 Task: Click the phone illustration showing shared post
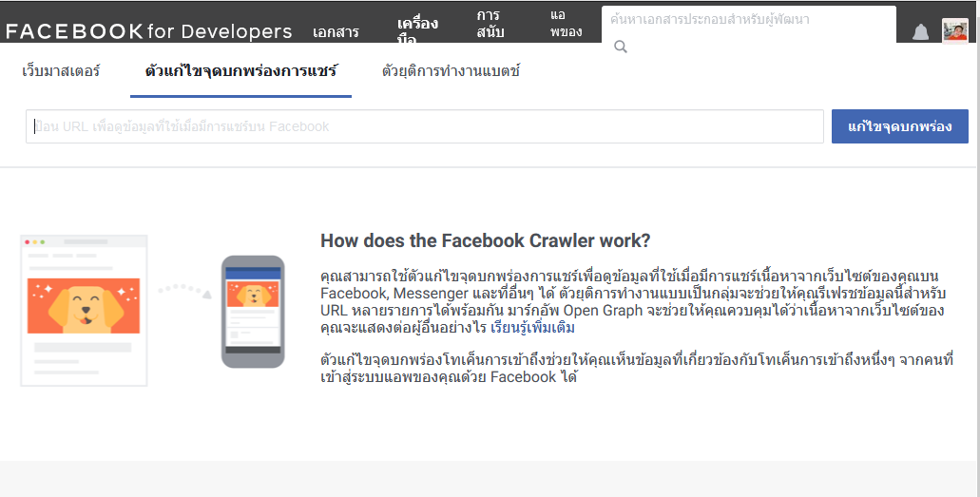pos(253,312)
